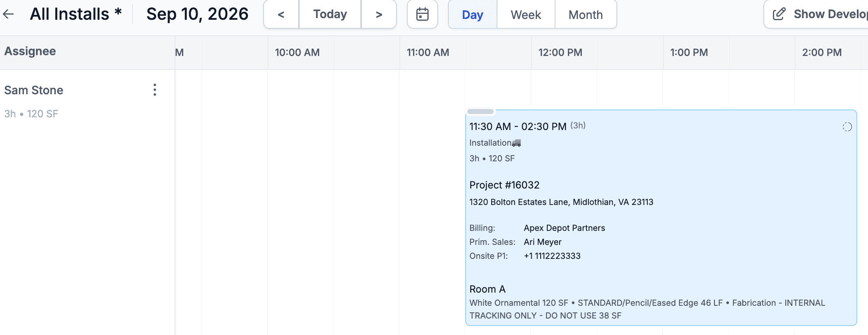Jump to Today
868x335 pixels.
[330, 14]
